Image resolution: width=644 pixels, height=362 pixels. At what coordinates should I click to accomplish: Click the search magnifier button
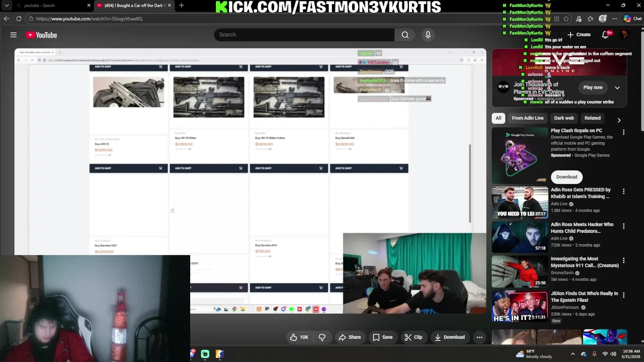405,35
